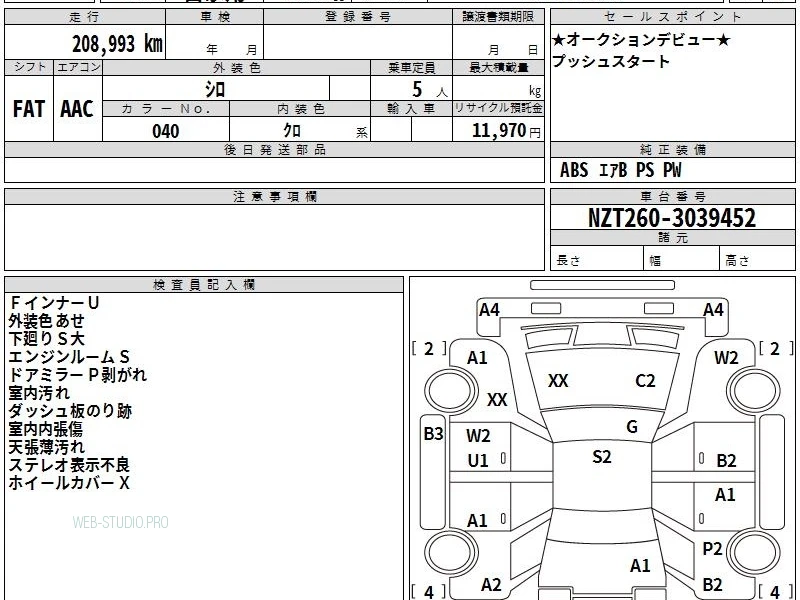Screen dimensions: 800x600
Task: Click the B2 mark below P2
Action: tap(712, 584)
